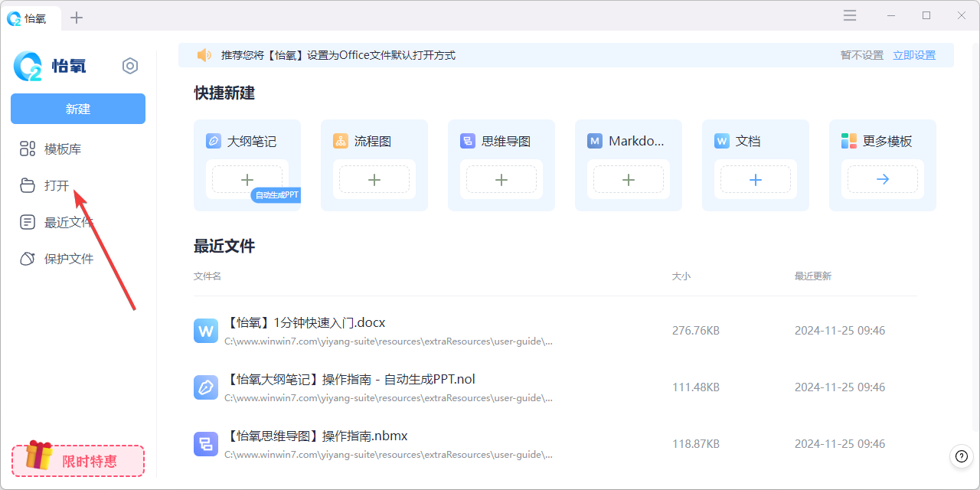Create a new 思维导图 mind map

(x=501, y=179)
